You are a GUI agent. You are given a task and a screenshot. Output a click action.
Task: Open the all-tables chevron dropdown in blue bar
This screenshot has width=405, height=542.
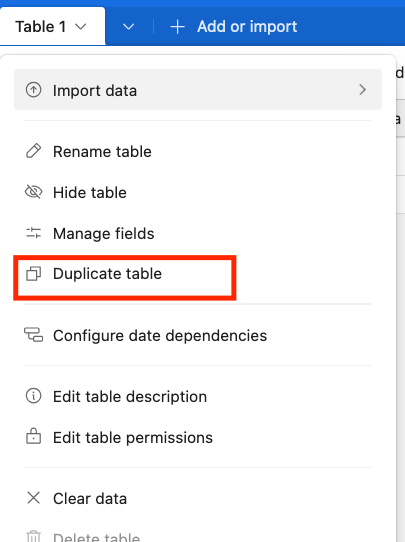tap(128, 27)
